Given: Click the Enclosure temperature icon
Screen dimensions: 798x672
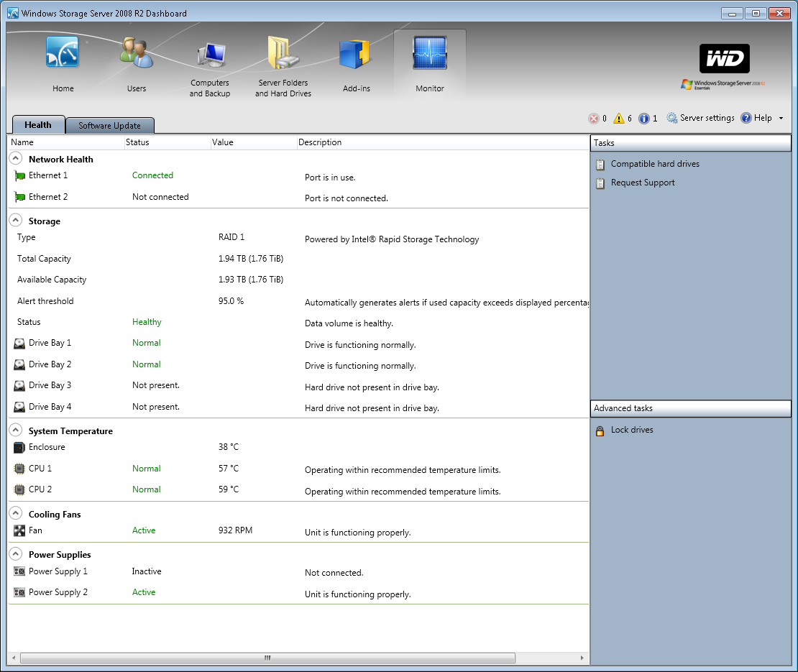Looking at the screenshot, I should tap(19, 448).
